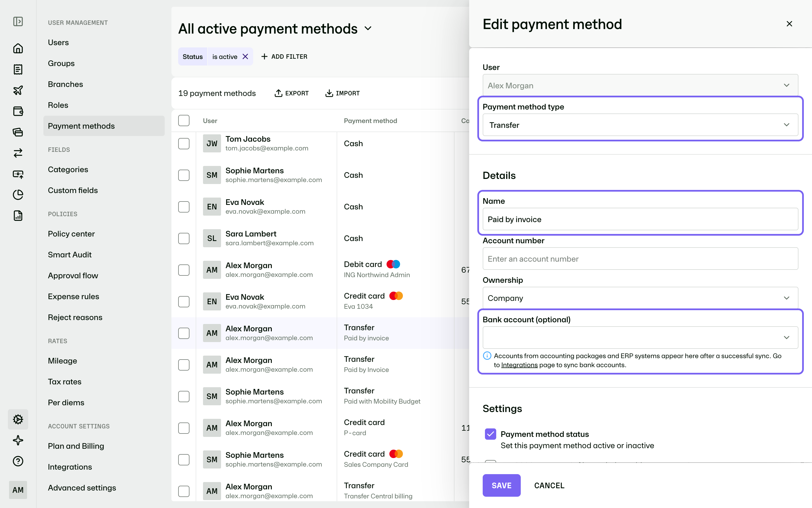Viewport: 812px width, 508px height.
Task: Open the Branches menu item
Action: 65,84
